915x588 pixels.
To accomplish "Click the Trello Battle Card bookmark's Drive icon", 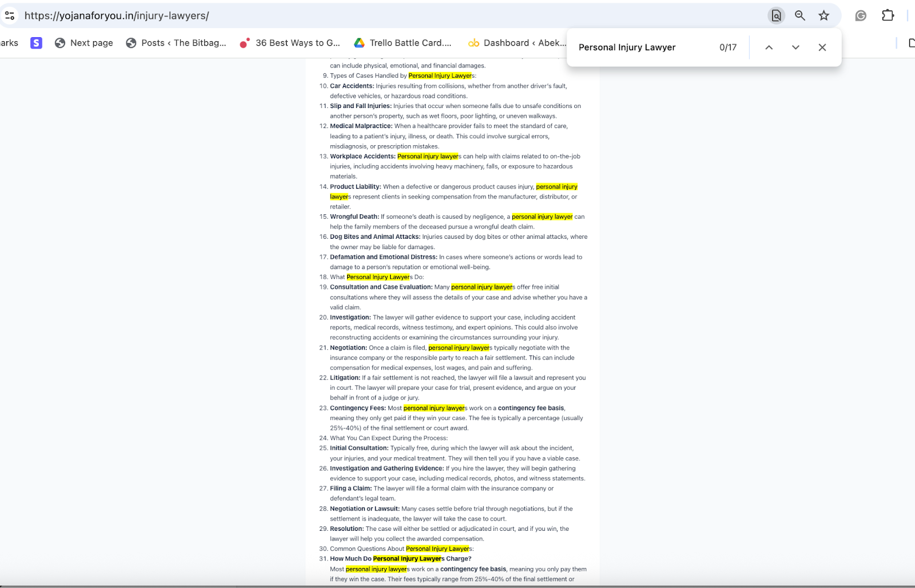I will pos(359,43).
